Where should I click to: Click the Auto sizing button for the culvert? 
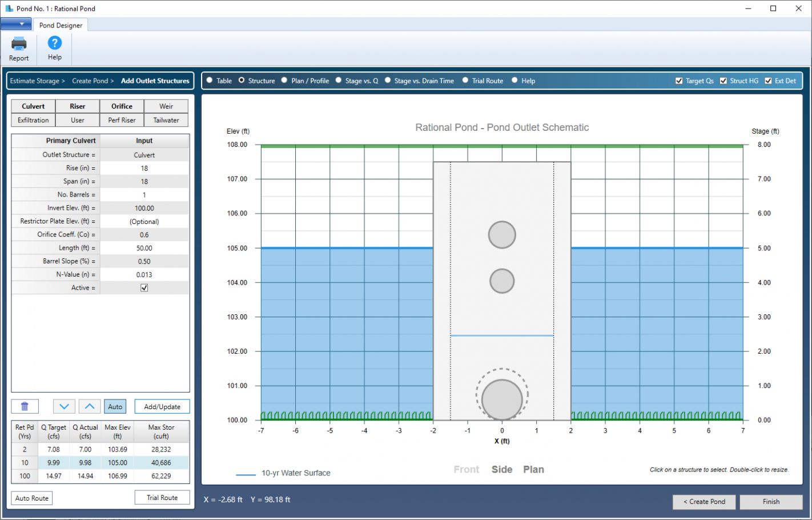point(115,406)
